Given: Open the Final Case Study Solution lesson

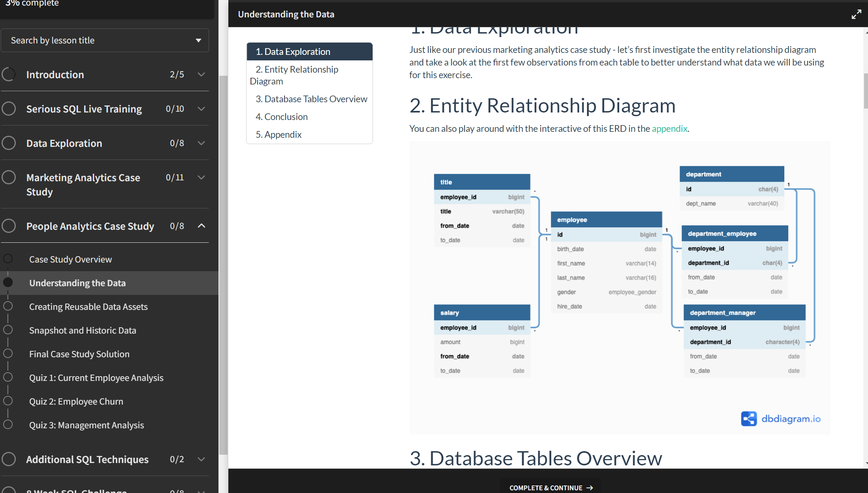Looking at the screenshot, I should pyautogui.click(x=79, y=354).
